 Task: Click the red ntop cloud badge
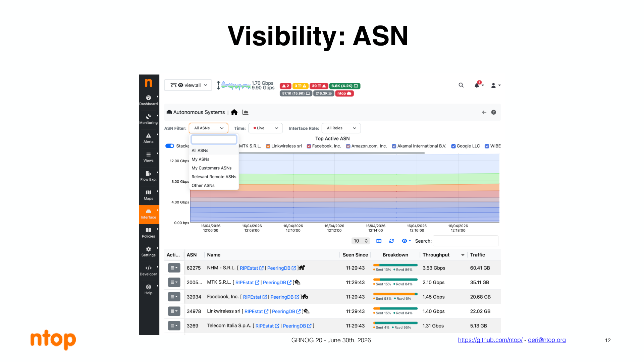click(344, 94)
